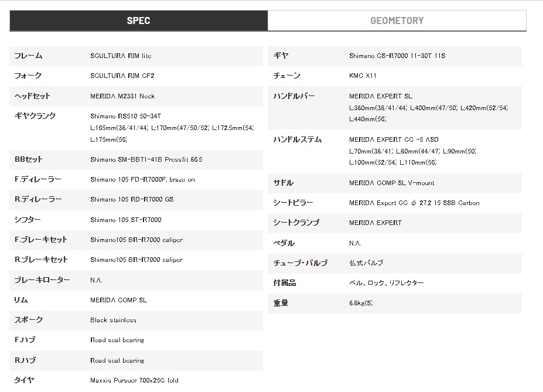Select the value MERIDA M2331 Neck
Screen dimensions: 543x392
point(122,96)
